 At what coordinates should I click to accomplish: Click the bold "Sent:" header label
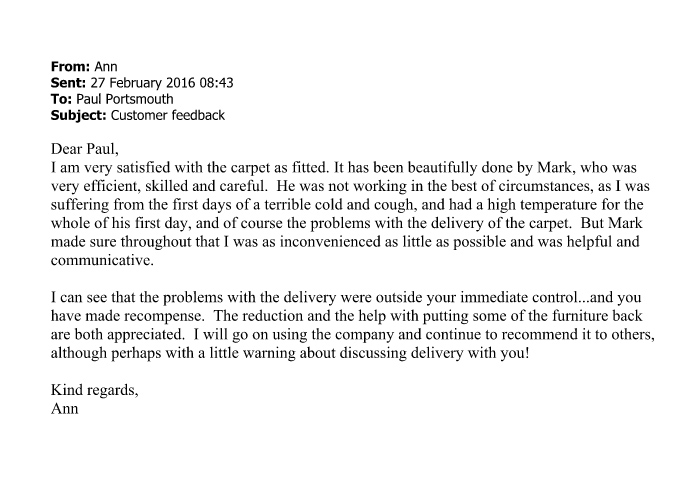click(69, 84)
